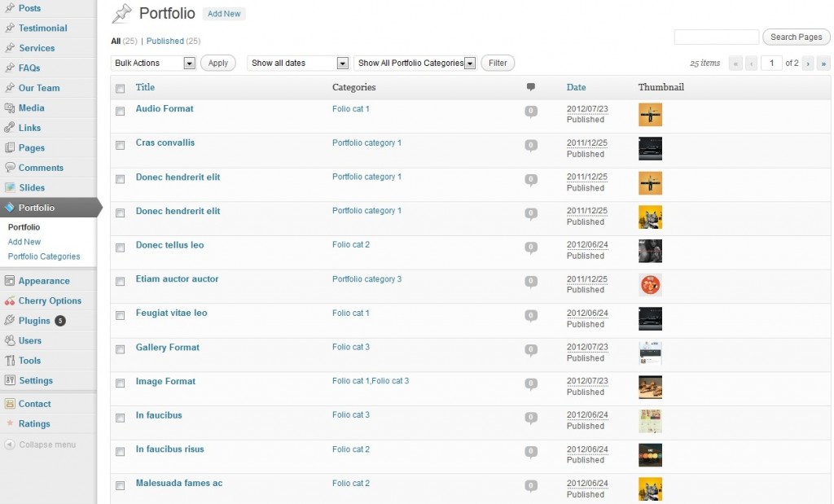Click the Image Format row thumbnail
834x504 pixels.
pyautogui.click(x=650, y=387)
